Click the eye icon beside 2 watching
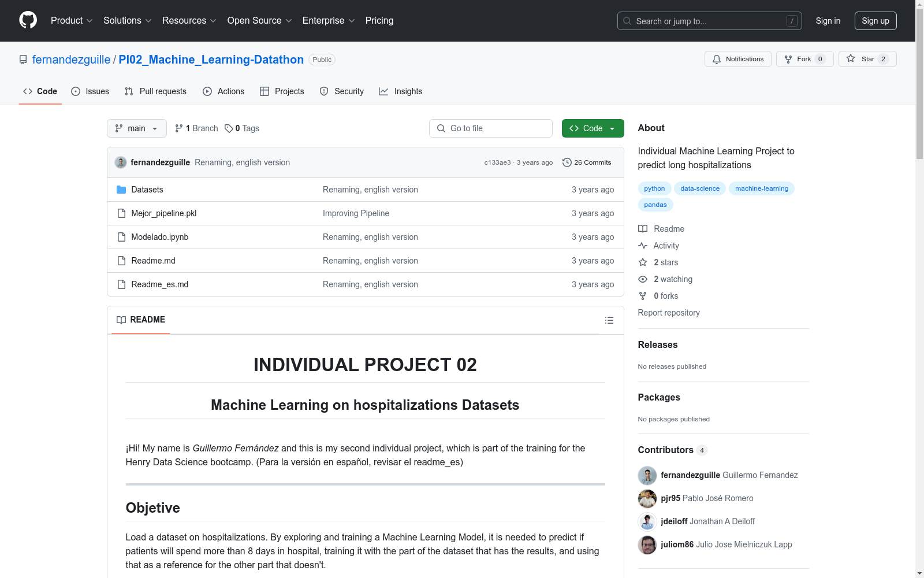 pos(643,279)
